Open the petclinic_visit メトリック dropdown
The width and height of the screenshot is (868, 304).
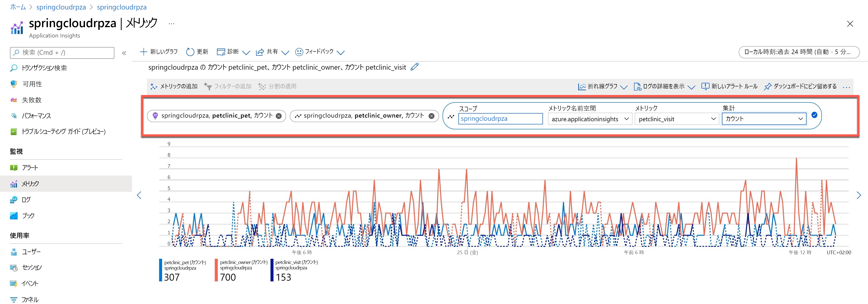point(676,119)
